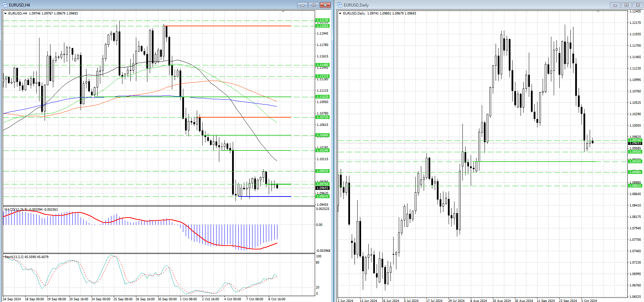
Task: Click the 1.12405 top price on the Daily price scale
Action: click(x=635, y=11)
